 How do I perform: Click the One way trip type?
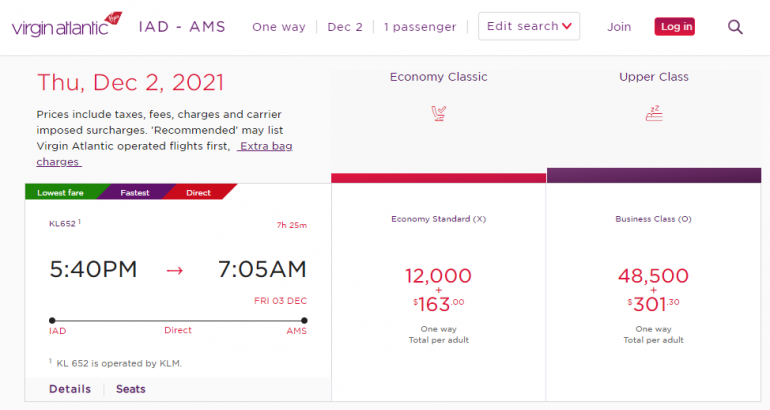[279, 27]
